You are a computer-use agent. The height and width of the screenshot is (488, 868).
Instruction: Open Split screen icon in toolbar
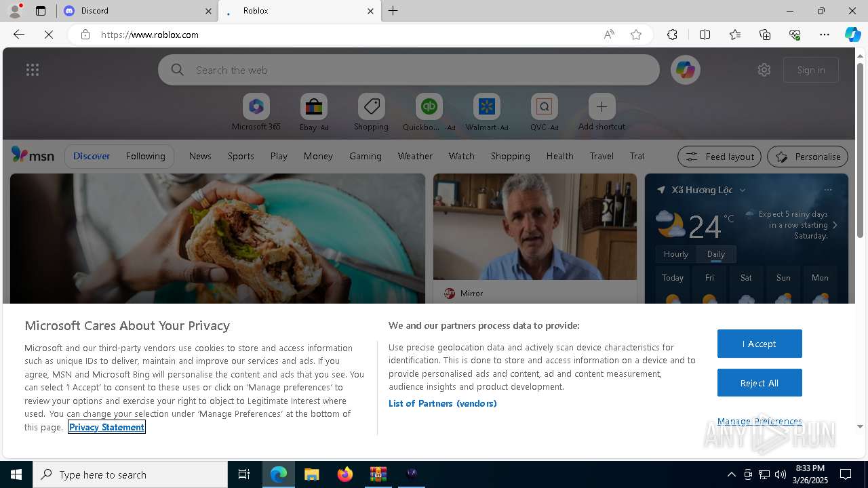click(x=705, y=35)
